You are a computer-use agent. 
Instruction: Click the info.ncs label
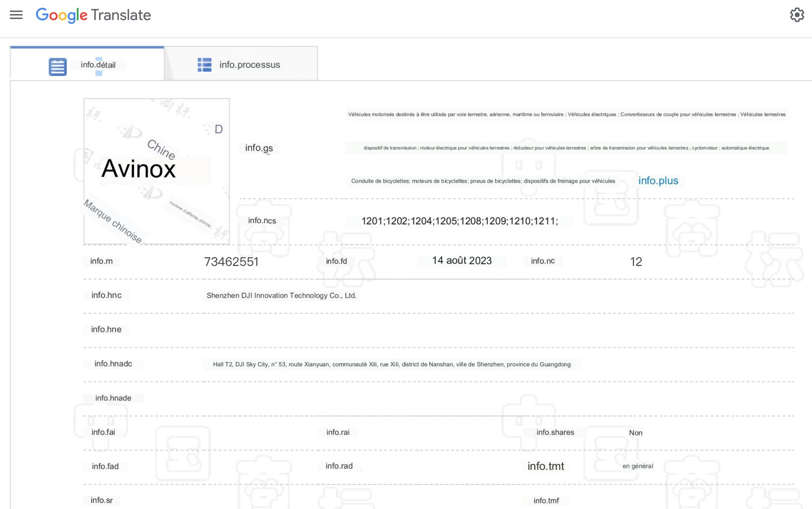click(262, 220)
